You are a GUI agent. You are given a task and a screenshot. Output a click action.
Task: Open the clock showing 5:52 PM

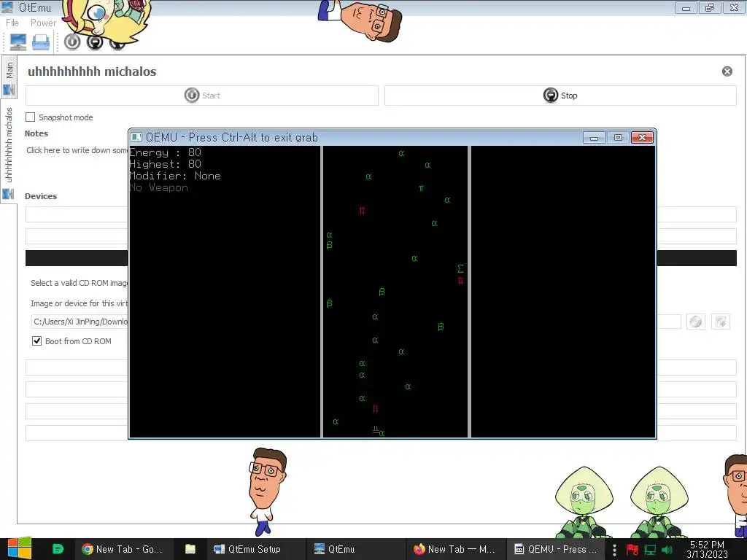(707, 549)
